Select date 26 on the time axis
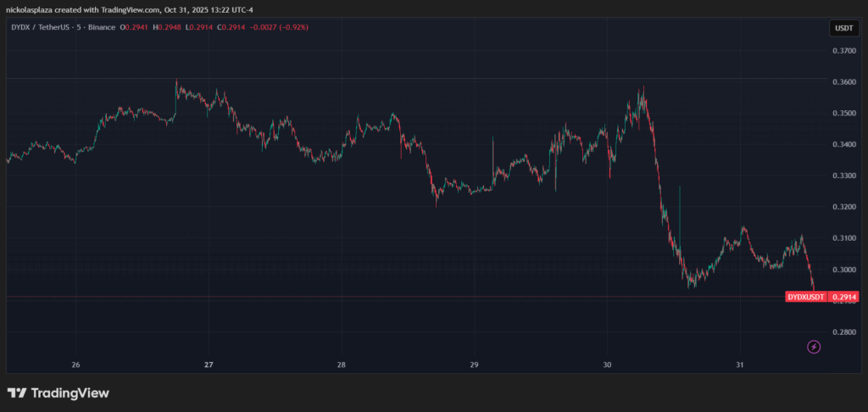This screenshot has width=868, height=412. pyautogui.click(x=75, y=365)
